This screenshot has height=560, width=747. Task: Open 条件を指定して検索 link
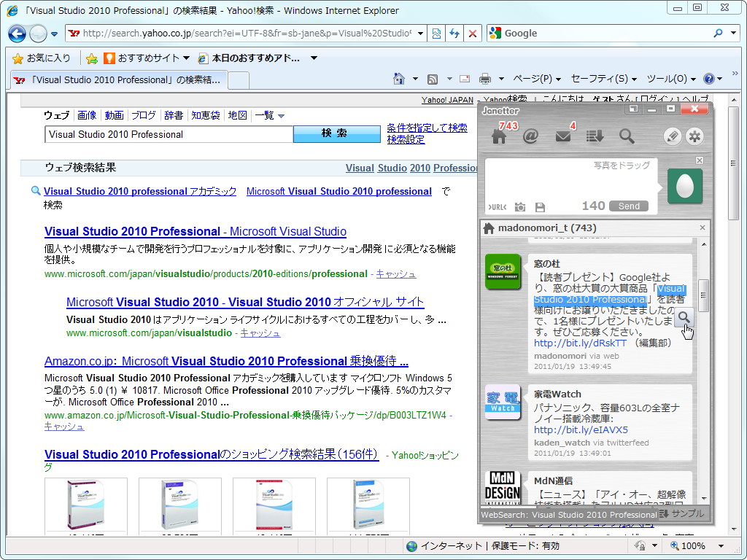pyautogui.click(x=427, y=128)
